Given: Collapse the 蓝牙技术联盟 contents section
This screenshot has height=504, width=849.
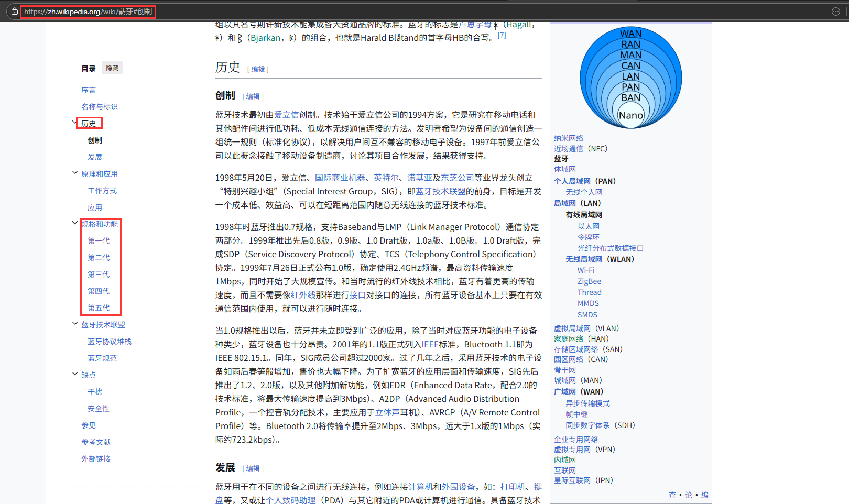Looking at the screenshot, I should (74, 324).
